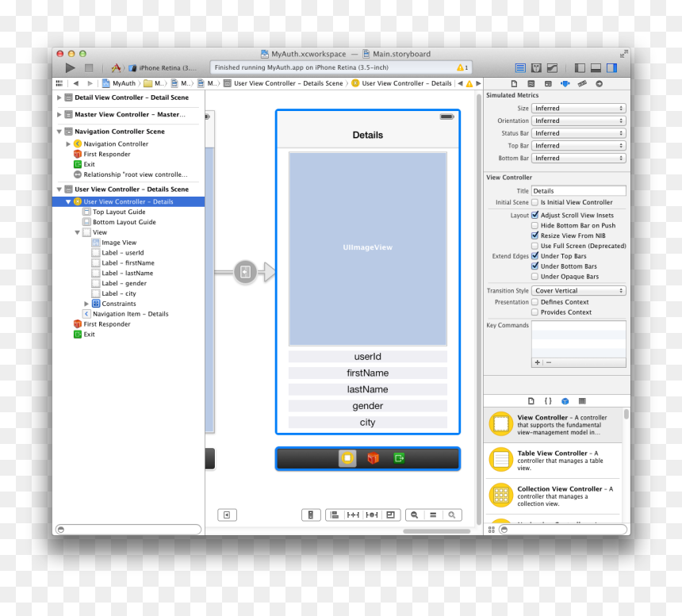Go forward in jump bar history

(x=90, y=83)
